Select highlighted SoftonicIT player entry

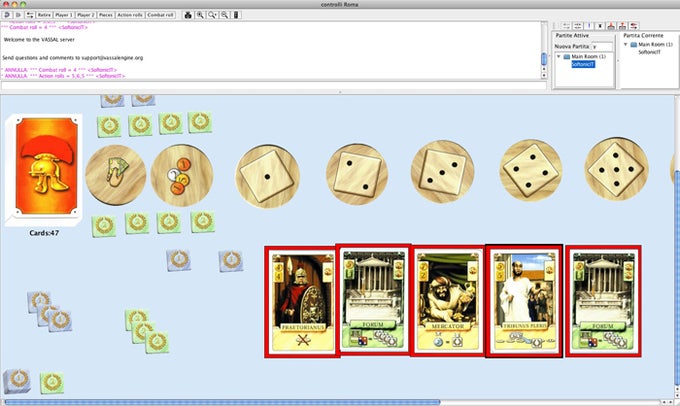coord(583,64)
